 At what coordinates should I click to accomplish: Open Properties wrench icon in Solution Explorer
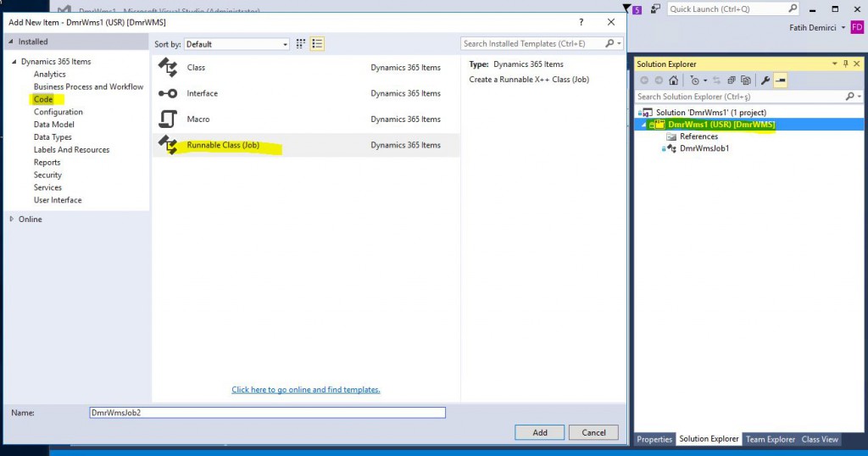(x=765, y=81)
